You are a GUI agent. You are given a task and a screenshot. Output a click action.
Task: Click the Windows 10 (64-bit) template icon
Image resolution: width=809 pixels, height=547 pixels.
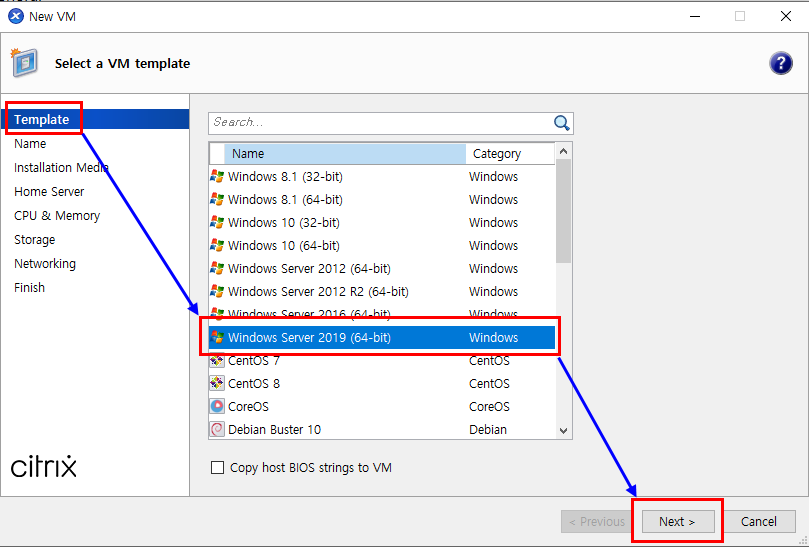click(217, 246)
